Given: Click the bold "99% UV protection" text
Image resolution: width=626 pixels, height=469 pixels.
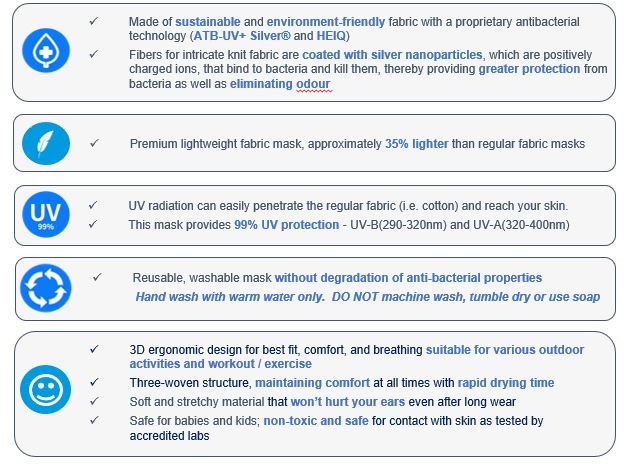Looking at the screenshot, I should 289,225.
